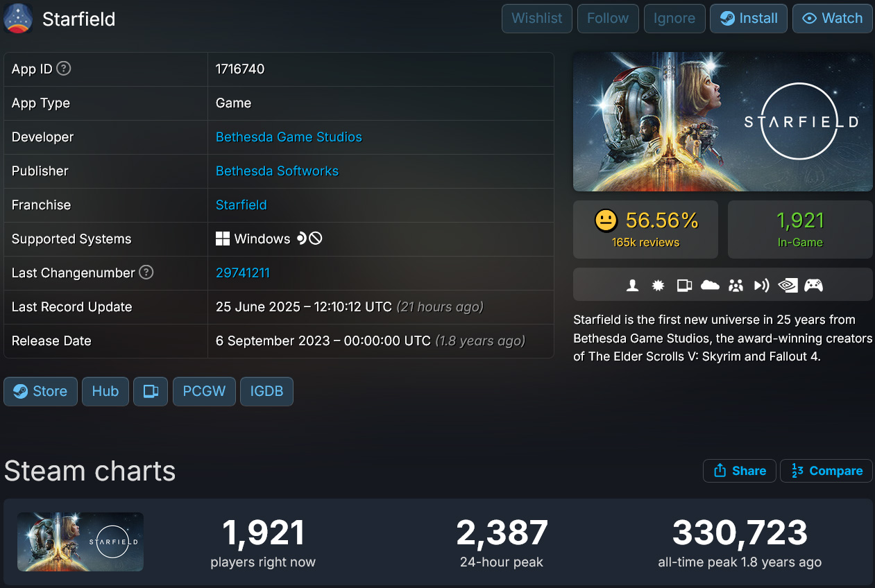The height and width of the screenshot is (588, 875).
Task: Click the '(21 hours ago)' relative time text
Action: point(440,307)
